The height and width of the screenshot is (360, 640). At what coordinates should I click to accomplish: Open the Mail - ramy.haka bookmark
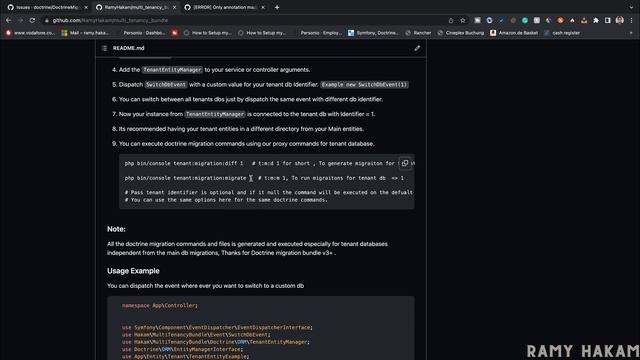pyautogui.click(x=85, y=33)
